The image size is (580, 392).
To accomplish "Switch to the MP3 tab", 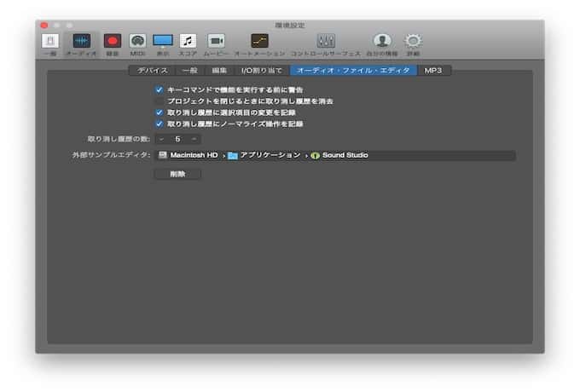I will point(434,70).
